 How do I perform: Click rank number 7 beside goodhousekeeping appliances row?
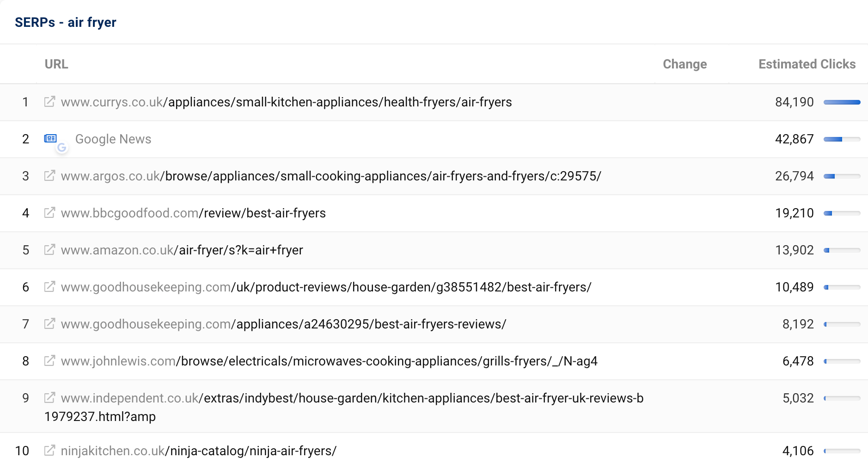coord(25,324)
